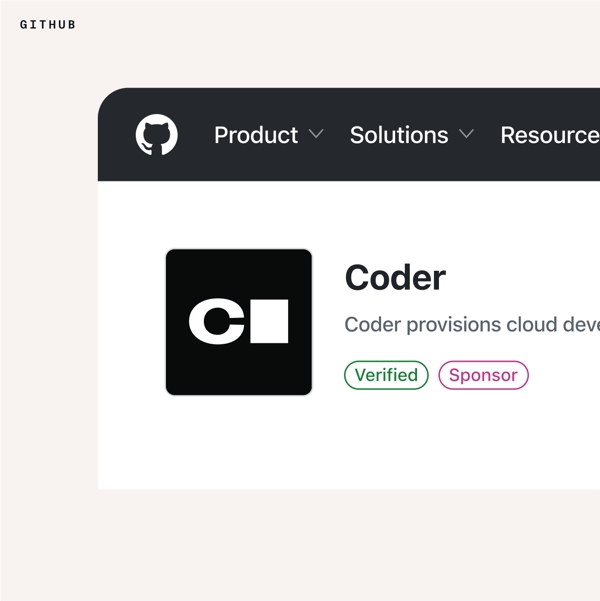Screen dimensions: 600x601
Task: Click the Coder organization name heading
Action: coord(395,278)
